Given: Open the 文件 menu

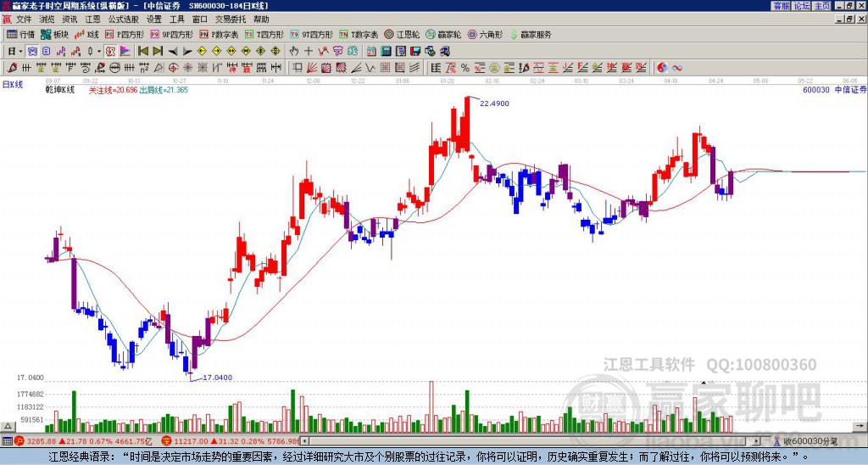Looking at the screenshot, I should (24, 20).
